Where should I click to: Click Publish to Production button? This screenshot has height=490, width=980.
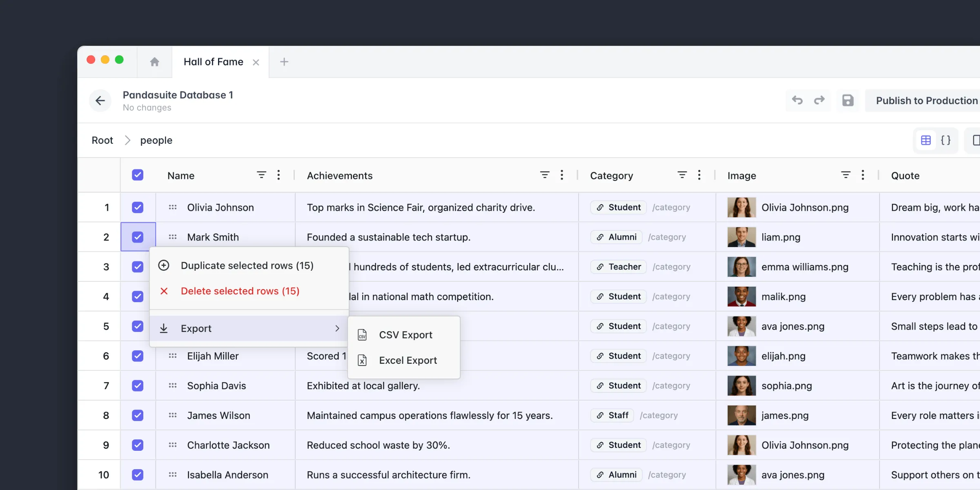tap(923, 100)
